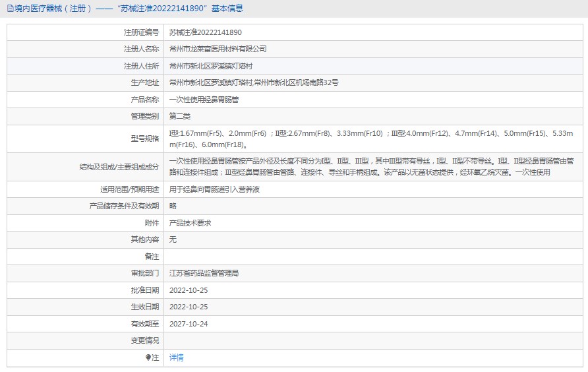Click attachment value 产品技术要求
Image resolution: width=588 pixels, height=372 pixels.
pyautogui.click(x=190, y=223)
